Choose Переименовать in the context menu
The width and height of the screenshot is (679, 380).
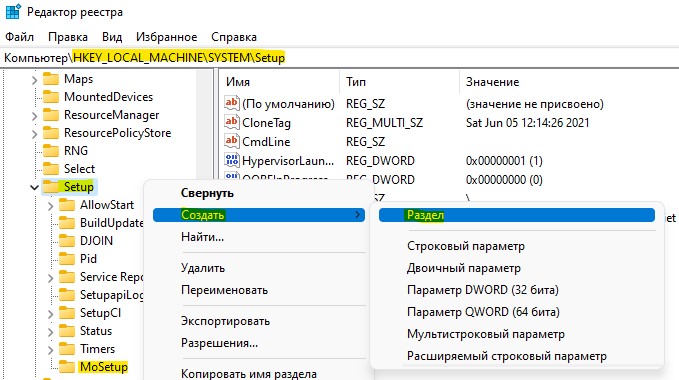(259, 290)
